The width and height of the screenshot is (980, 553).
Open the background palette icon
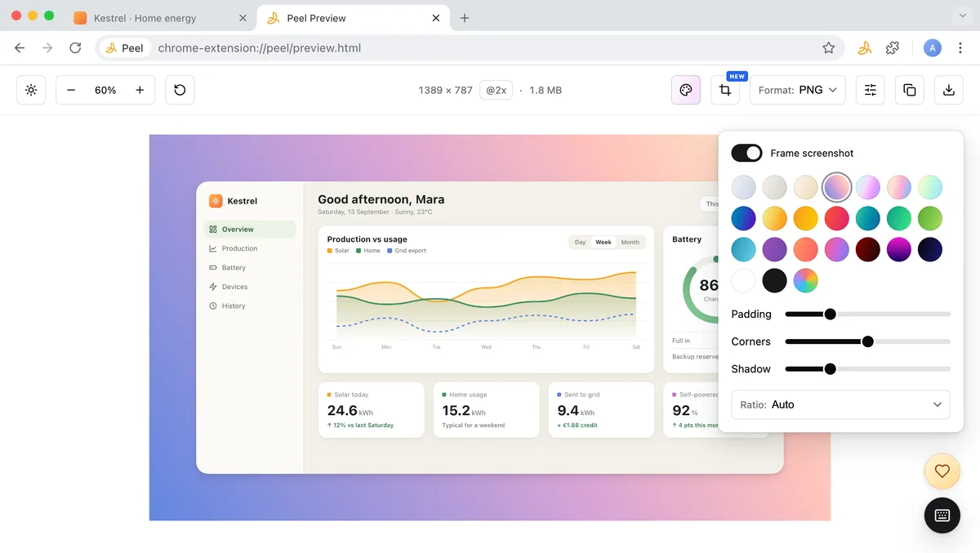click(x=686, y=90)
